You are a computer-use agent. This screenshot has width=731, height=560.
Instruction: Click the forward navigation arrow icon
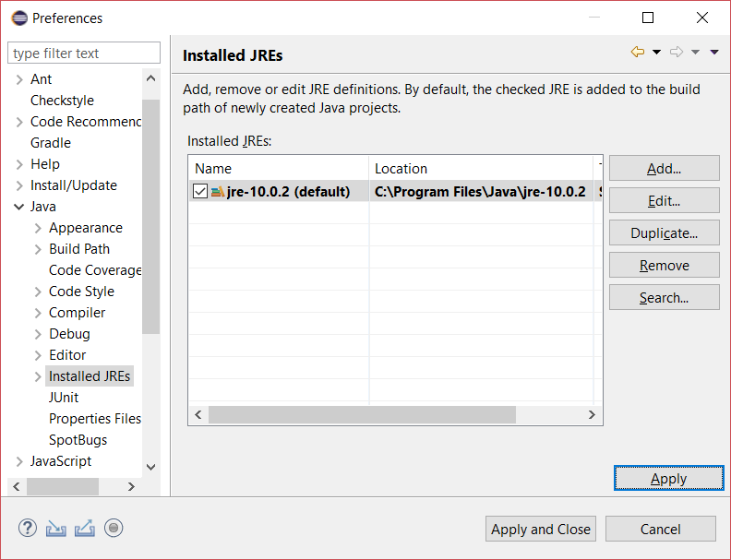pos(677,53)
